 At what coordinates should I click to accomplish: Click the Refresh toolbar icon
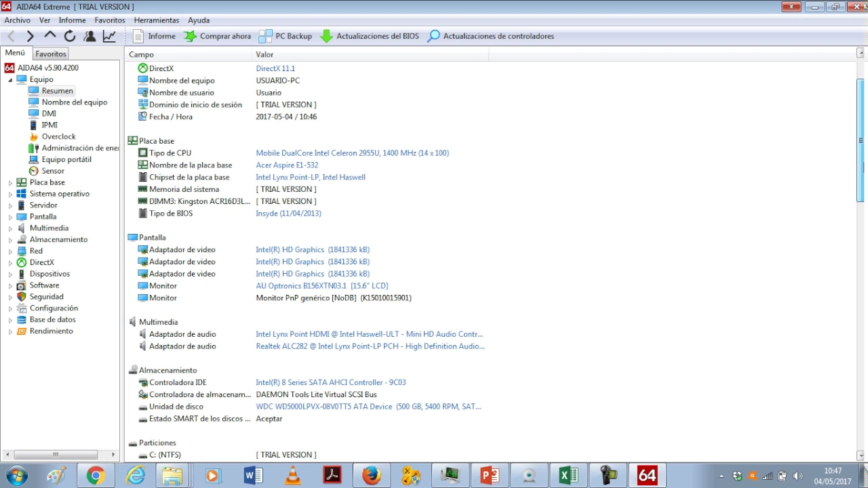tap(69, 36)
